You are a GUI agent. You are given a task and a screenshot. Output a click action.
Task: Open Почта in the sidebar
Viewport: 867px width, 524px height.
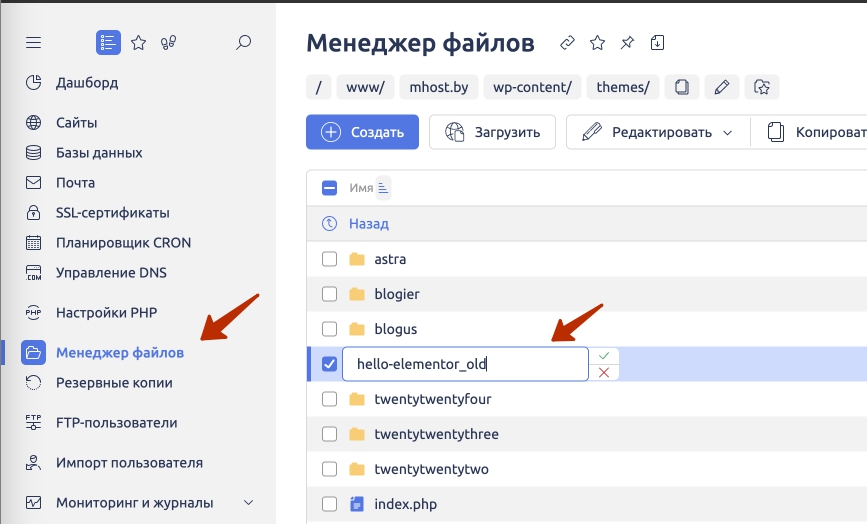pos(75,183)
